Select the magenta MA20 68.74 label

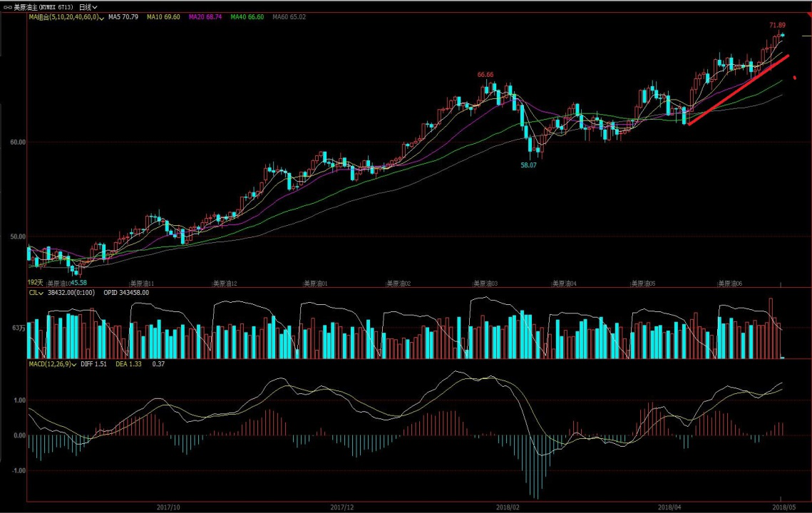[x=205, y=16]
